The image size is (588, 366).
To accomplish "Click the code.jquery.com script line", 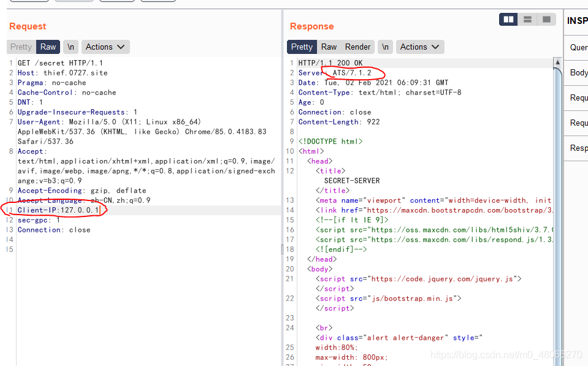I will (x=419, y=278).
